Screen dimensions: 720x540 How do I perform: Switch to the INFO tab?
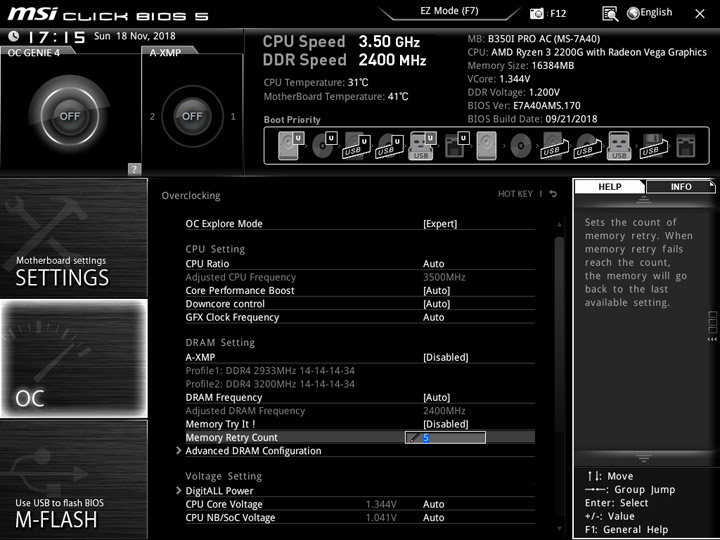coord(681,186)
